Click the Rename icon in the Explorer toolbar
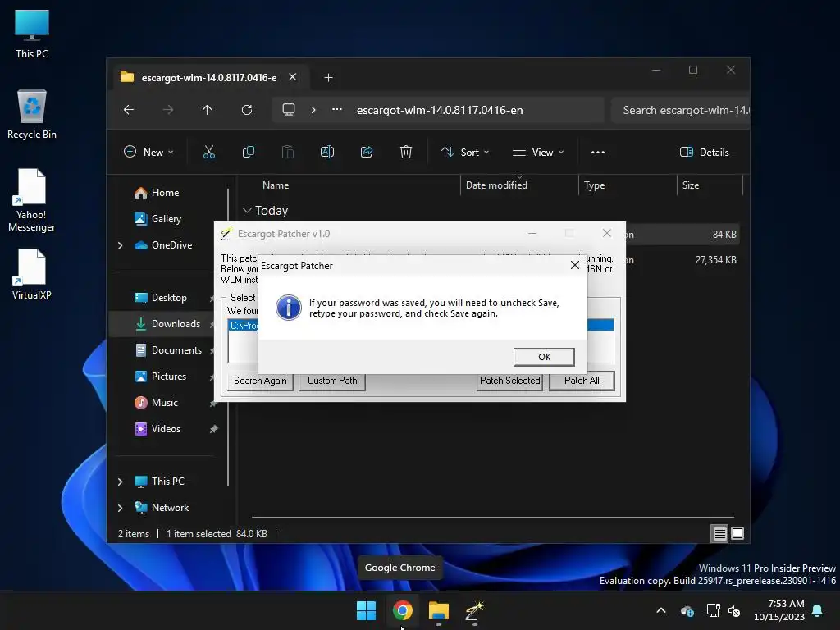 click(x=327, y=152)
